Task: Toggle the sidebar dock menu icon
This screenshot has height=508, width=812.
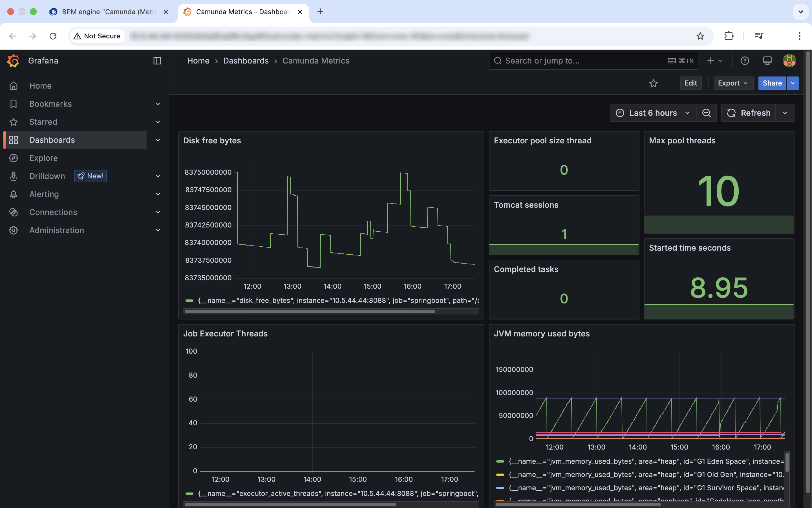Action: pos(157,61)
